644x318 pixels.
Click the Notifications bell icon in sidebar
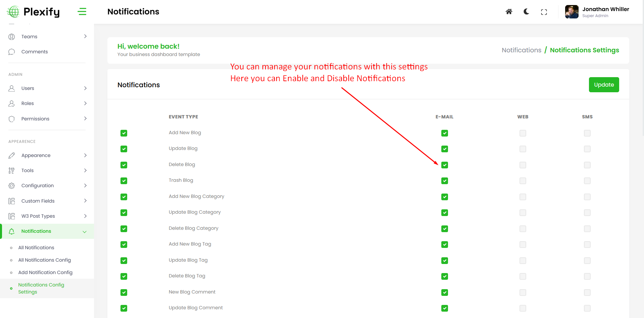coord(12,231)
